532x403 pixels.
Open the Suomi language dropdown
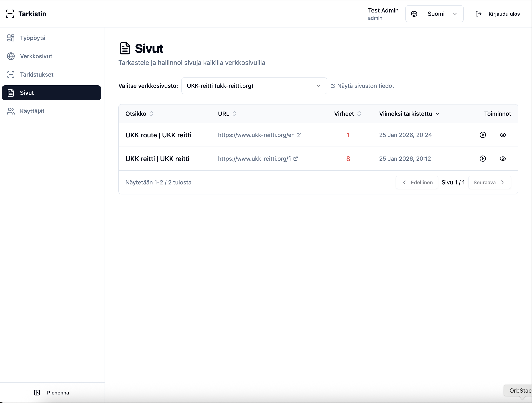434,14
